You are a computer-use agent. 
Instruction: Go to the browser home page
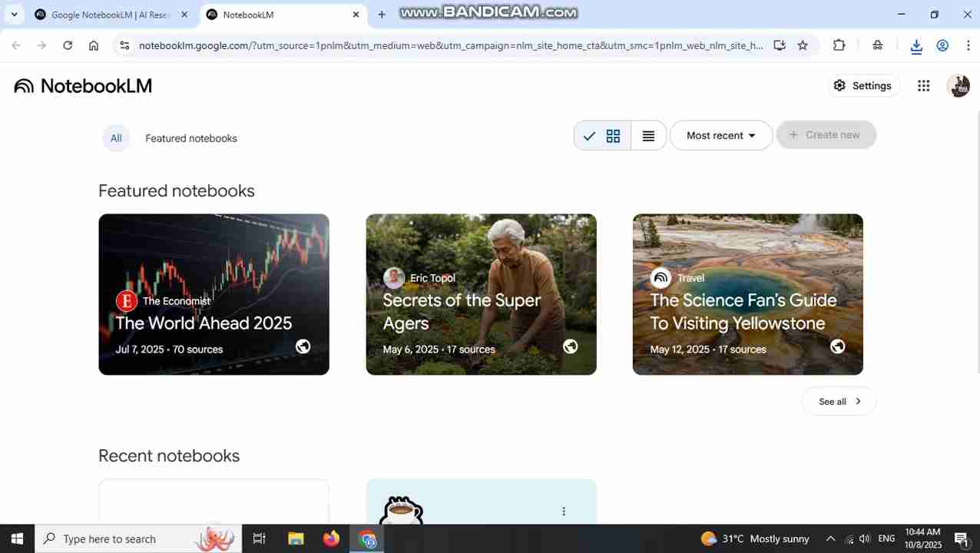click(x=94, y=45)
